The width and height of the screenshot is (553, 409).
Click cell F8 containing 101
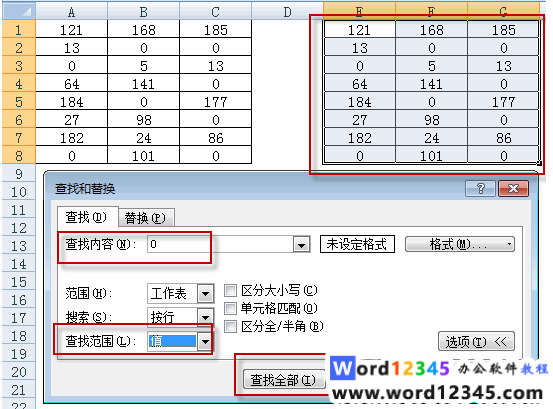pyautogui.click(x=431, y=155)
